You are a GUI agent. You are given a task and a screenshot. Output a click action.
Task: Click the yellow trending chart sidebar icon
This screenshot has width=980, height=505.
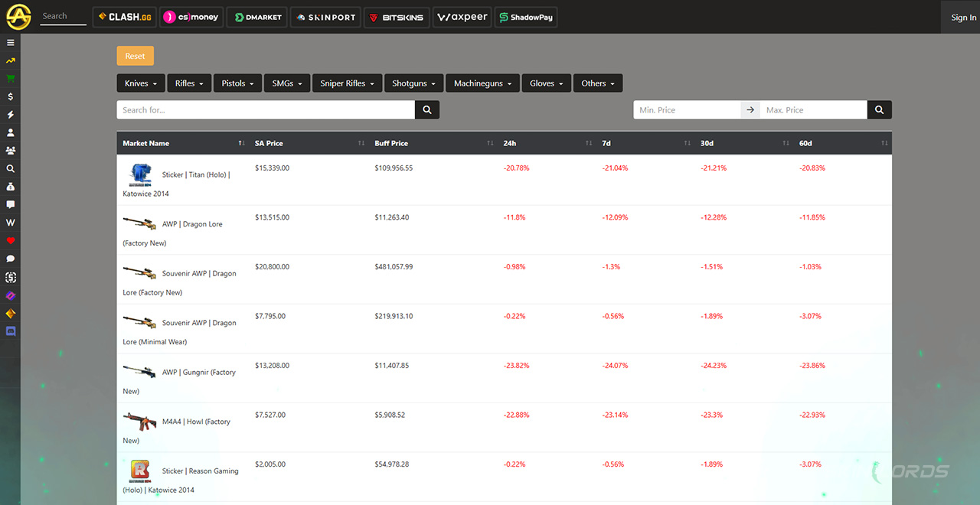tap(11, 60)
